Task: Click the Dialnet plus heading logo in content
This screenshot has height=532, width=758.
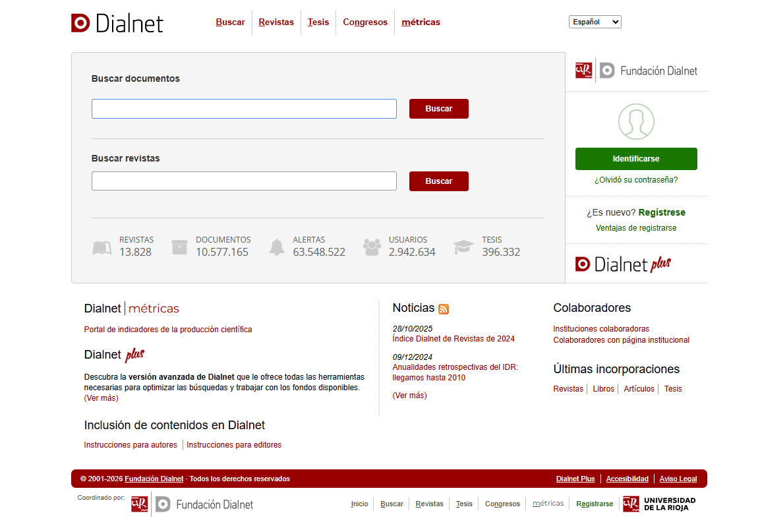Action: [x=114, y=355]
